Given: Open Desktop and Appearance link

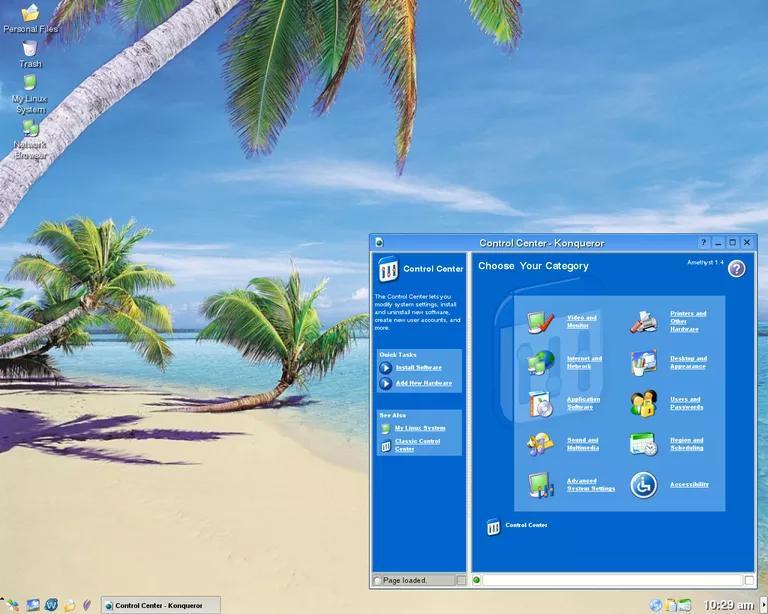Looking at the screenshot, I should pos(689,362).
